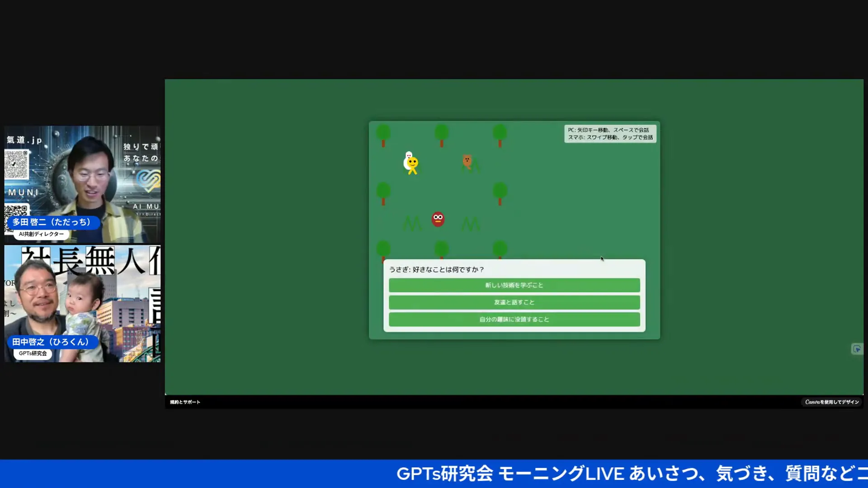
Task: Open the 規約とサポート link
Action: pyautogui.click(x=185, y=402)
